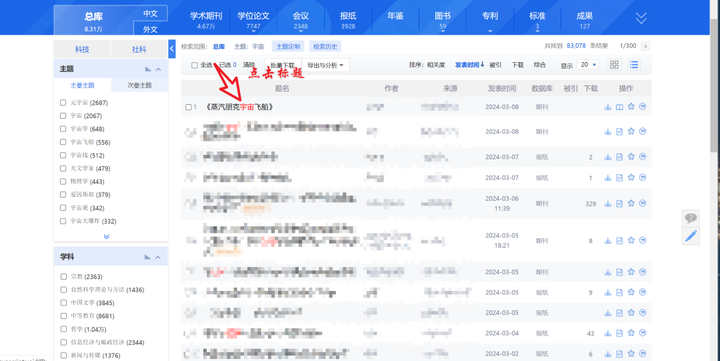Image resolution: width=720 pixels, height=361 pixels.
Task: Expand more databases with top-right double chevron
Action: [x=641, y=18]
